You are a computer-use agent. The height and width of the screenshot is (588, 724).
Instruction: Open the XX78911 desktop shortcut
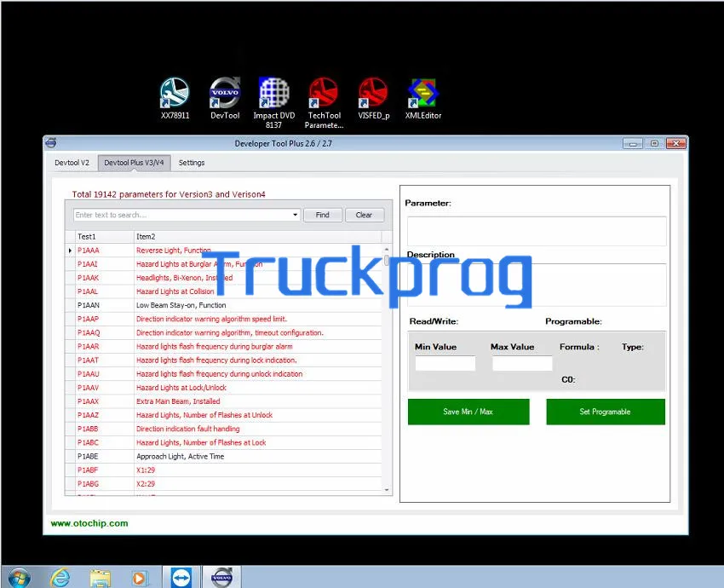[x=175, y=98]
